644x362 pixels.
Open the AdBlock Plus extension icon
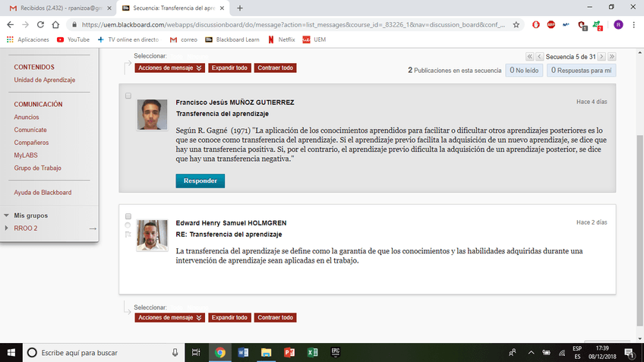(551, 24)
